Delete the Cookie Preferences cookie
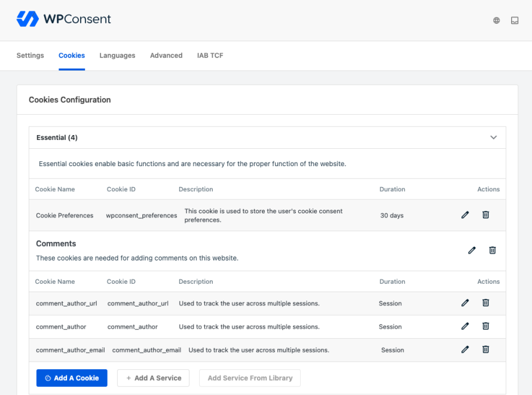The width and height of the screenshot is (532, 395). [485, 215]
